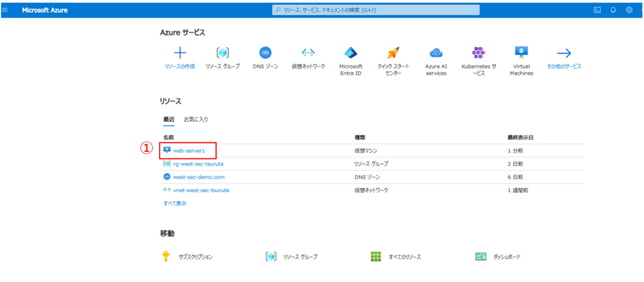Sort by the 種類 column header
Image resolution: width=644 pixels, height=282 pixels.
(360, 137)
